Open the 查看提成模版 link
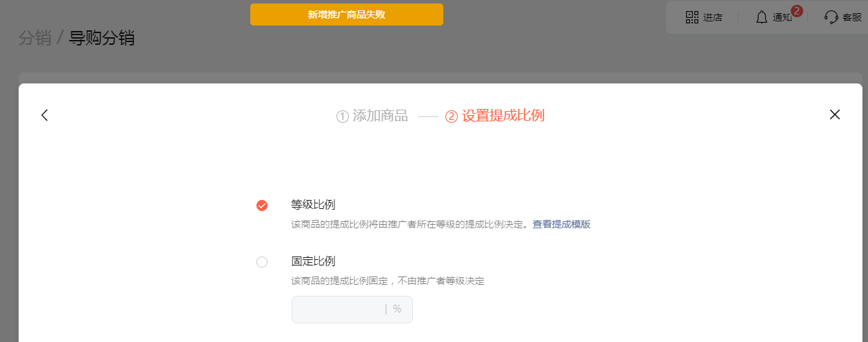This screenshot has width=868, height=342. click(x=561, y=224)
